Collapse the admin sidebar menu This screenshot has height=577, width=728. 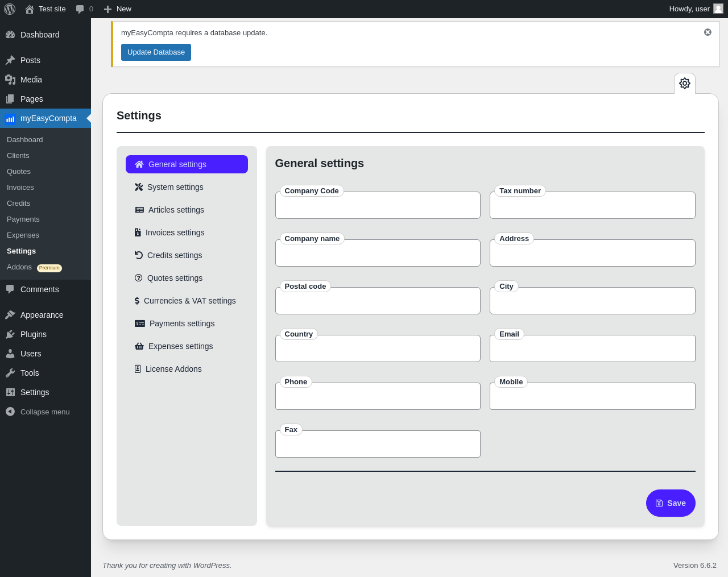(x=38, y=412)
